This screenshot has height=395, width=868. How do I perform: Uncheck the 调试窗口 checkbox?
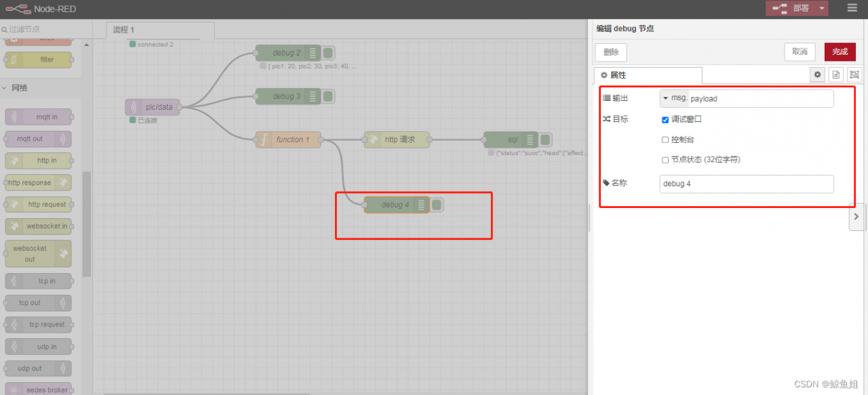tap(665, 120)
